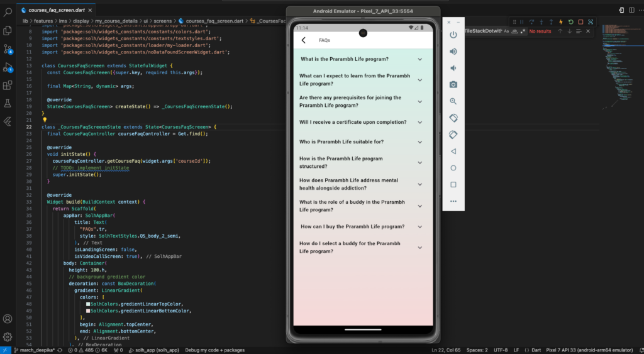This screenshot has height=354, width=644.
Task: Open the Accounts menu in the activity bar
Action: click(x=8, y=319)
